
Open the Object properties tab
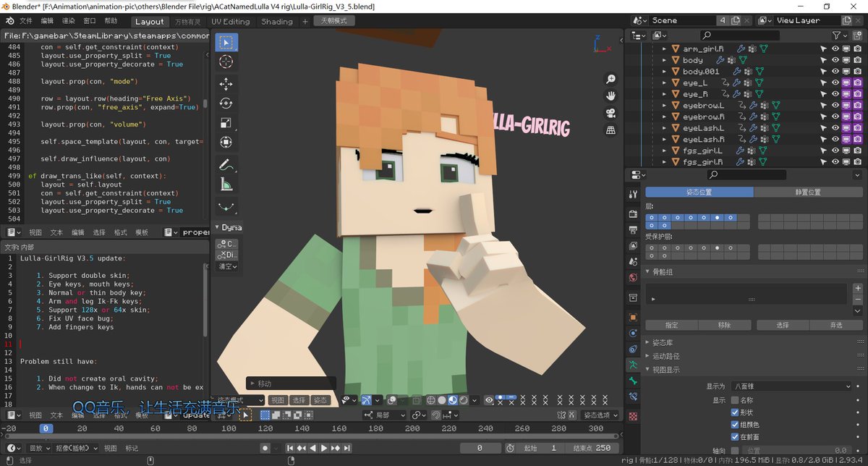(633, 317)
